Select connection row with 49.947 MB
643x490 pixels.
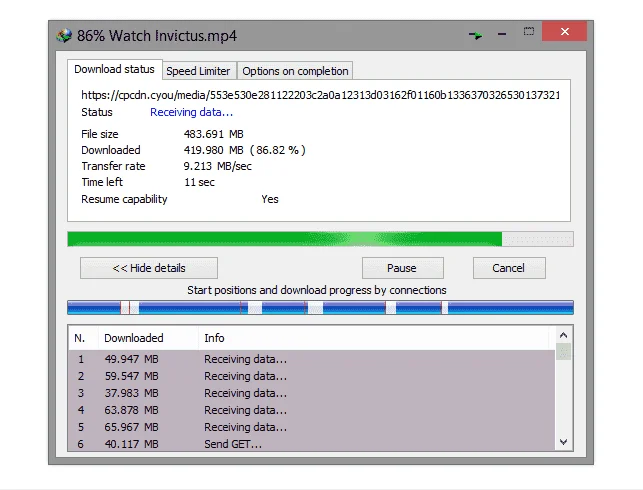point(312,359)
